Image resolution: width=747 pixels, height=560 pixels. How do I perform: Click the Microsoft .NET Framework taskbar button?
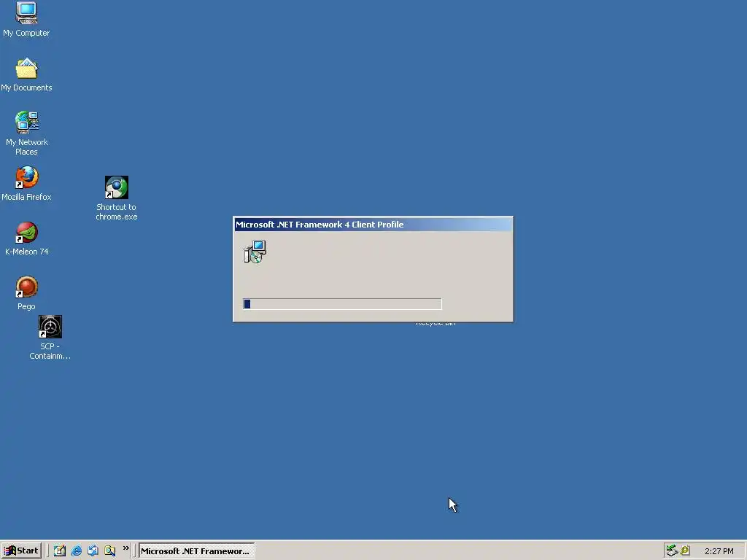[x=196, y=551]
